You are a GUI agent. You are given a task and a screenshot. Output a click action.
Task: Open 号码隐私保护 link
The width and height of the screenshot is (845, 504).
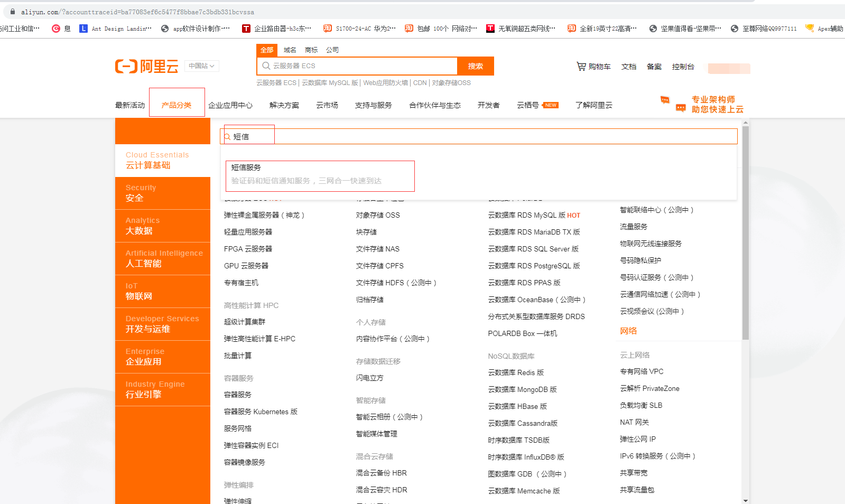tap(640, 261)
